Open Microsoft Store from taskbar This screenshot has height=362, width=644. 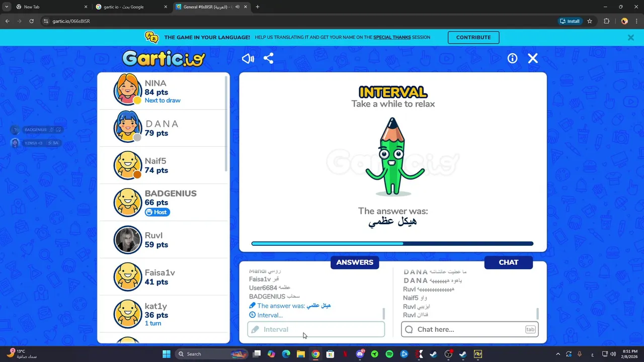pyautogui.click(x=330, y=354)
